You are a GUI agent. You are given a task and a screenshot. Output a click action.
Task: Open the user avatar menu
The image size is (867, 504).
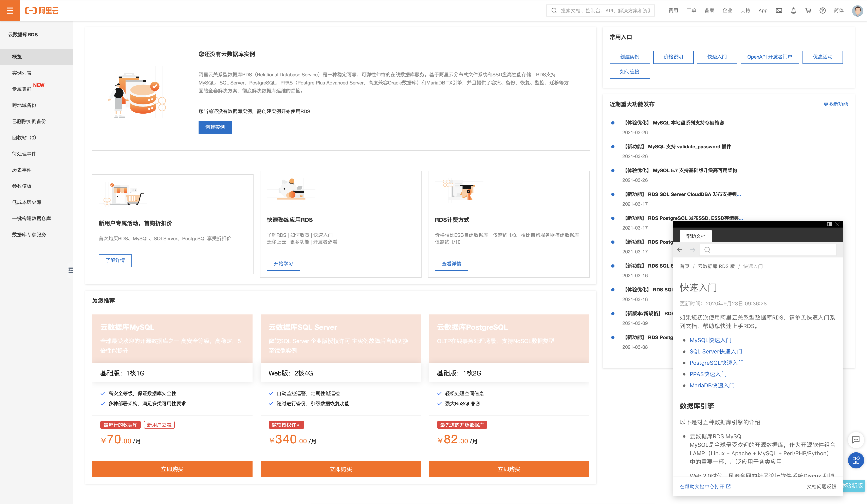857,11
